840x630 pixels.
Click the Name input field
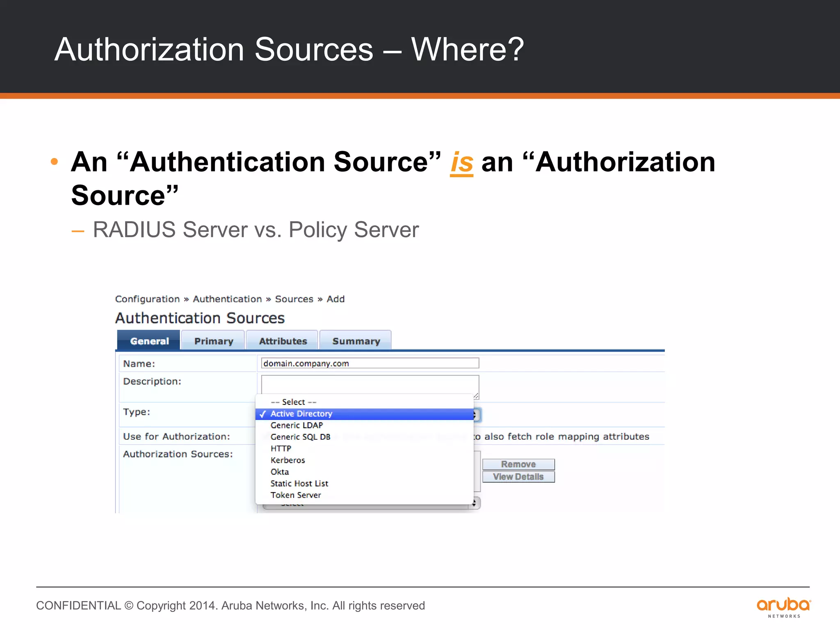point(370,363)
